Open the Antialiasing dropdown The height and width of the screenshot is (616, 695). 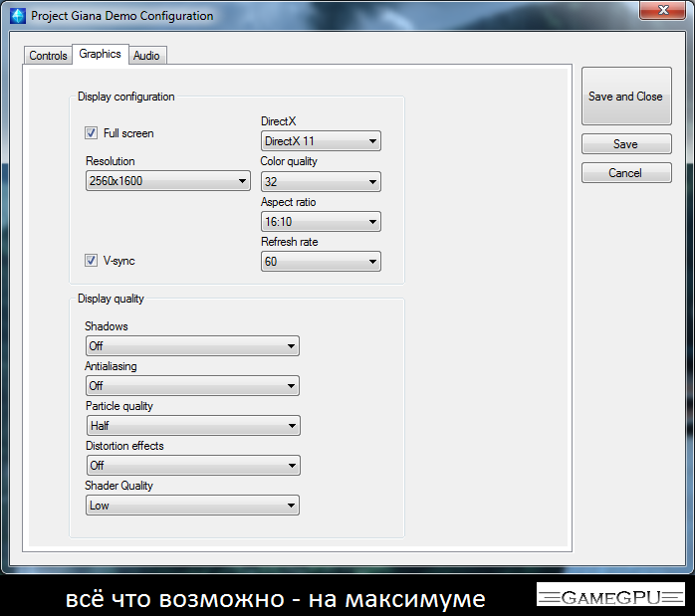(192, 386)
